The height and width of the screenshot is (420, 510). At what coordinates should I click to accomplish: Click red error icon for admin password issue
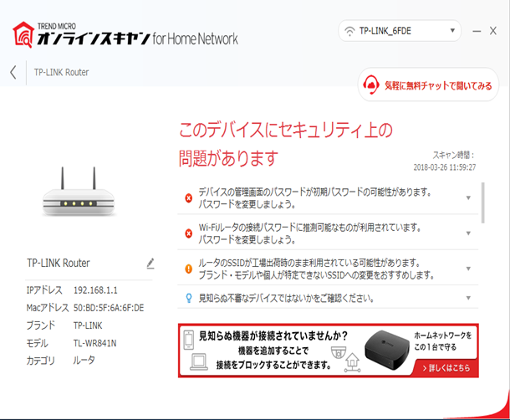pyautogui.click(x=189, y=198)
